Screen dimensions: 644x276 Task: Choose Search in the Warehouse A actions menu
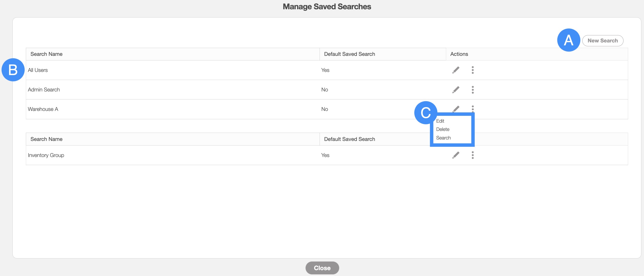click(x=443, y=138)
